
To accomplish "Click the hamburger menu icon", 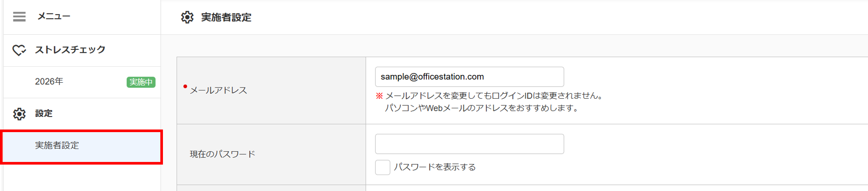I will 19,16.
